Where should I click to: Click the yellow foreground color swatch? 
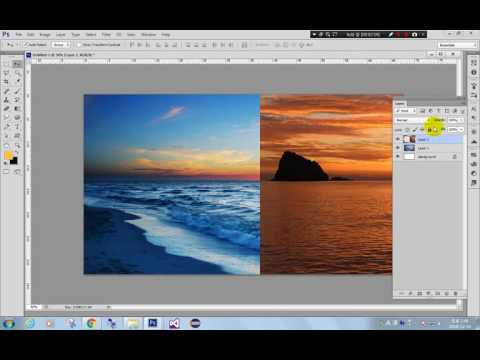tap(8, 155)
